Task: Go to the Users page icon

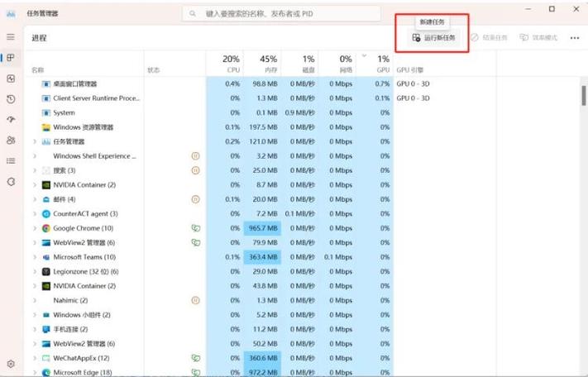Action: (11, 141)
